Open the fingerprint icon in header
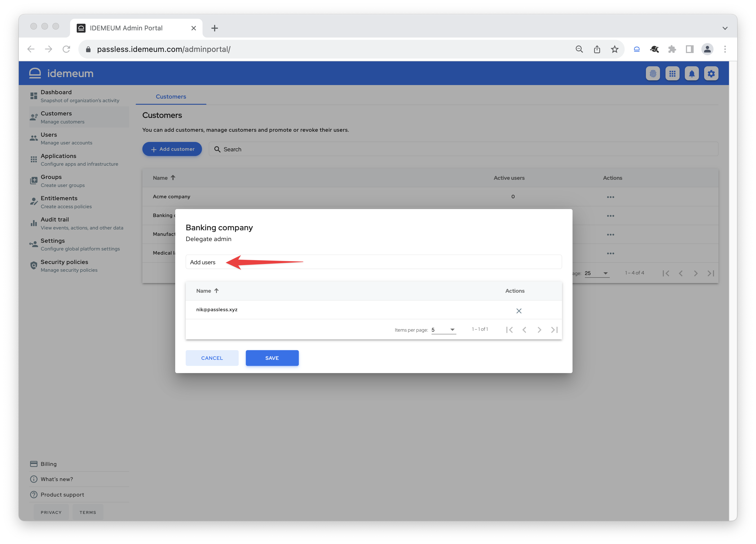The image size is (756, 544). (x=653, y=73)
